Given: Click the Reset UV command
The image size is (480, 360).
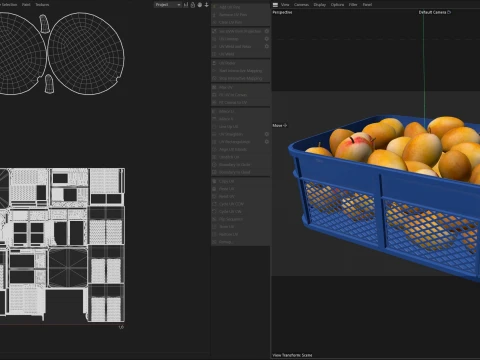Looking at the screenshot, I should [x=241, y=196].
